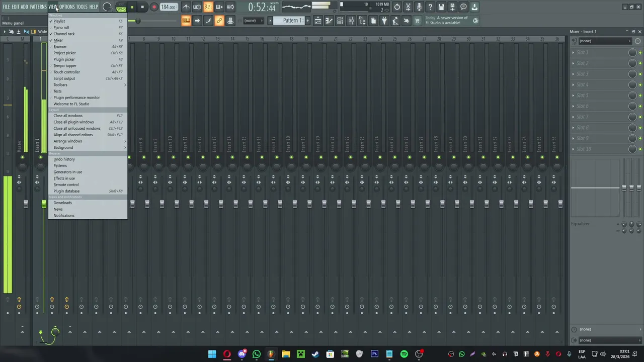Select Piano roll from View menu
The image size is (644, 362).
click(88, 28)
